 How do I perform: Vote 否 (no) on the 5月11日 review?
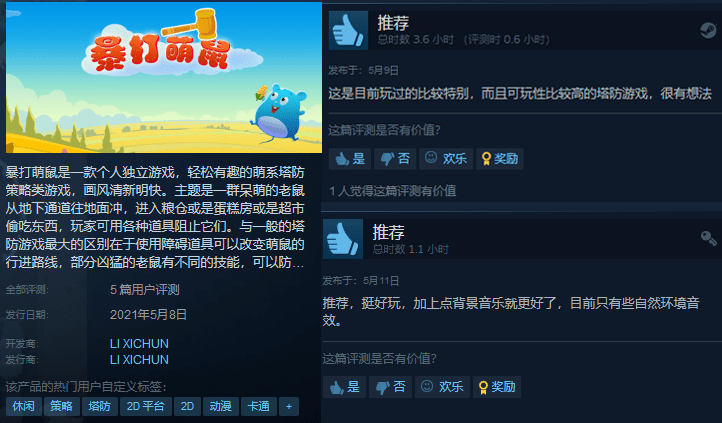390,387
